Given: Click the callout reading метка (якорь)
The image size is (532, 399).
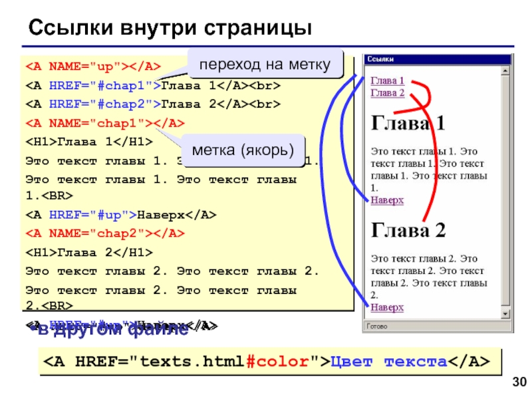Looking at the screenshot, I should pos(244,150).
